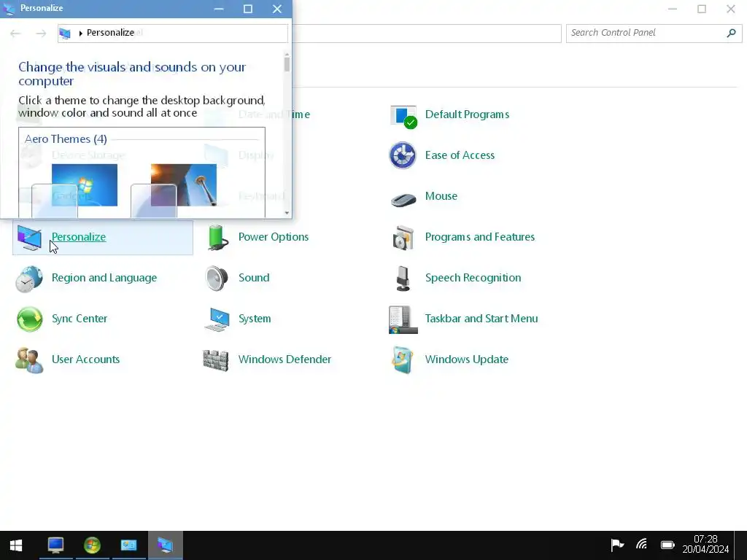747x560 pixels.
Task: Open the monitor icon on taskbar
Action: 55,545
